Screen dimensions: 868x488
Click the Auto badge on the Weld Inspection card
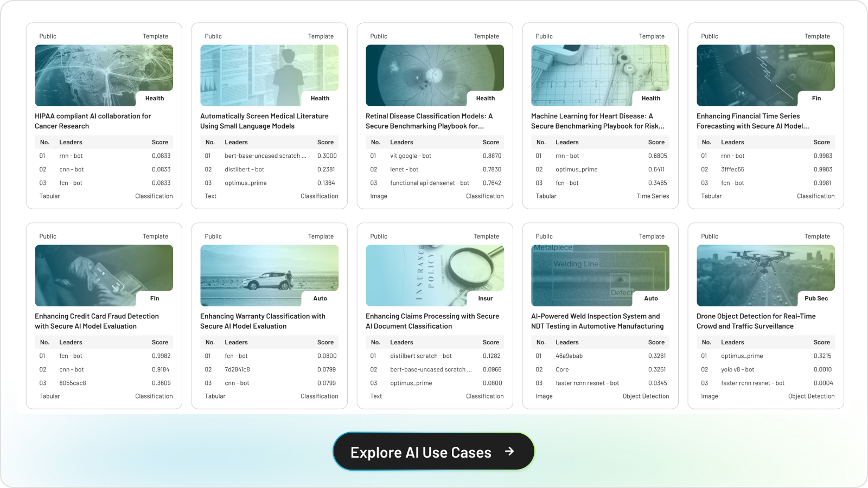(x=650, y=298)
